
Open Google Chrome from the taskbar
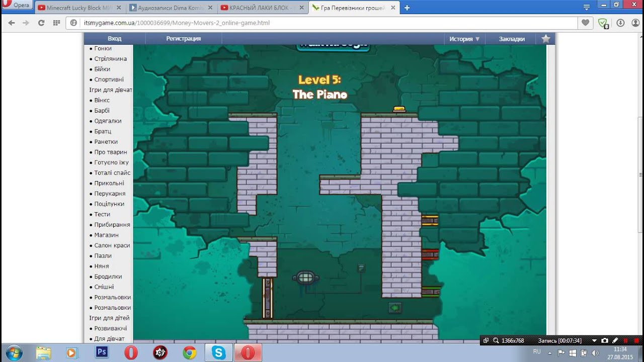190,353
